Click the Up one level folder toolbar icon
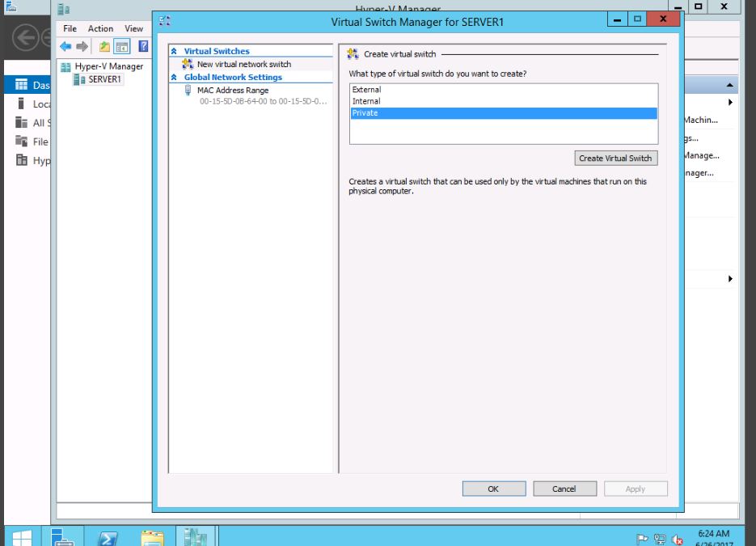 (104, 46)
